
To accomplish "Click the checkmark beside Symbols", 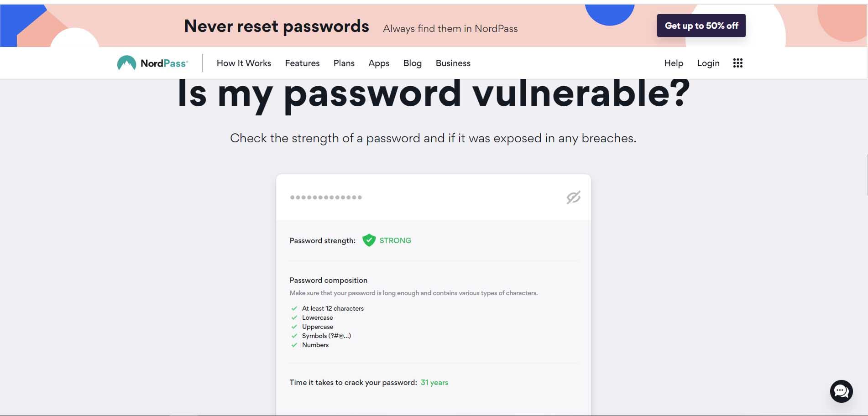I will pyautogui.click(x=294, y=336).
